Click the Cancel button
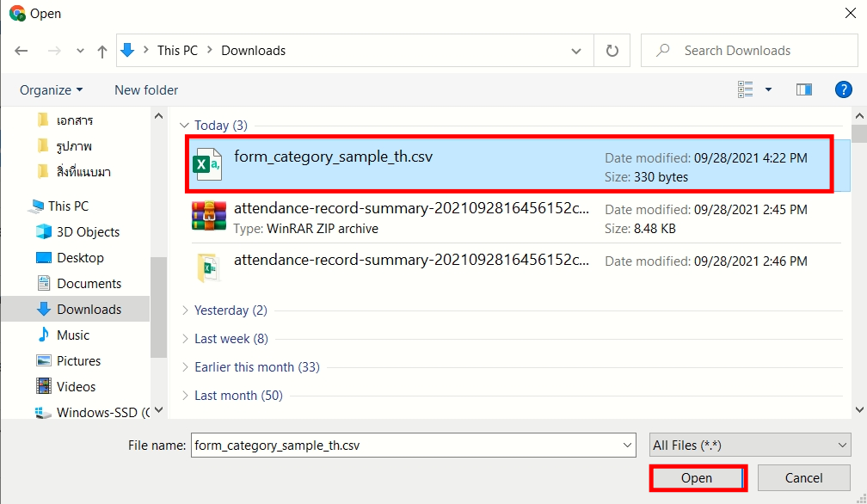 pyautogui.click(x=803, y=478)
